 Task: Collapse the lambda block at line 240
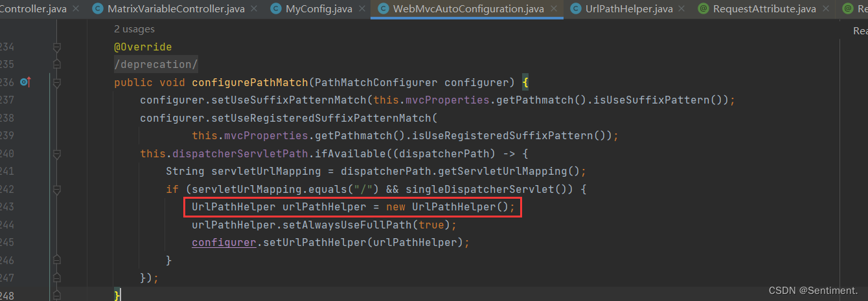(57, 153)
